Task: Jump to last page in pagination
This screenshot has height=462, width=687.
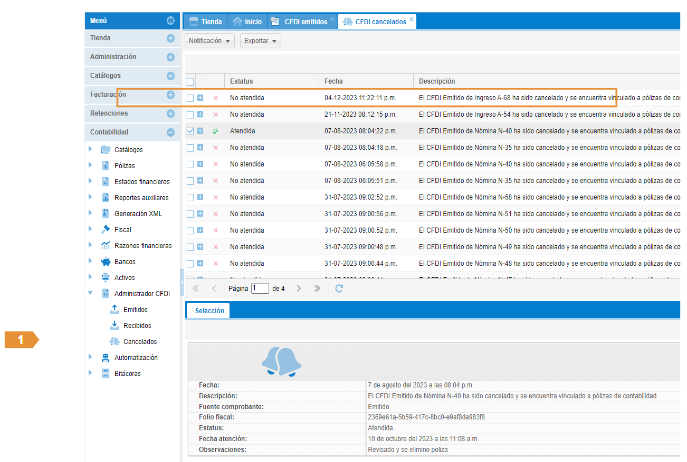Action: tap(317, 288)
